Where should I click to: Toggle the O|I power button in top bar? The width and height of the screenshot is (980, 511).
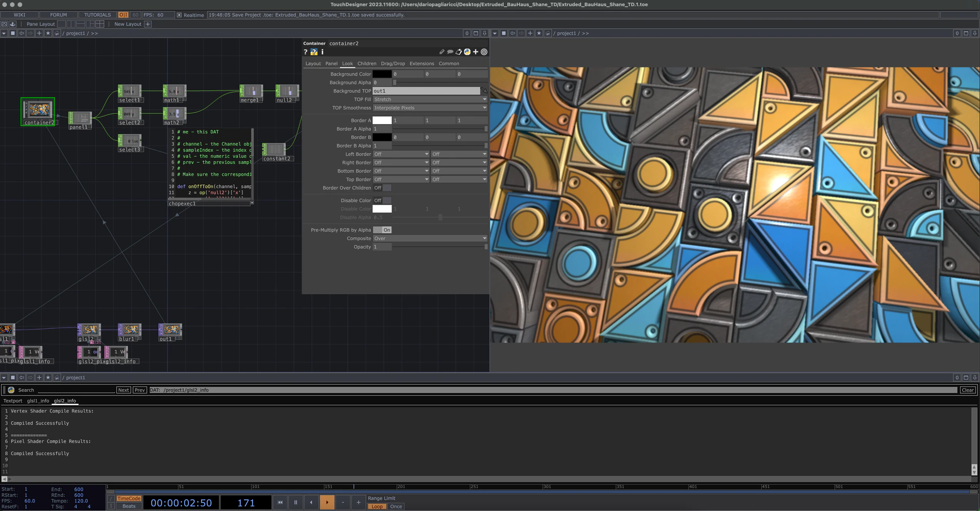tap(124, 15)
